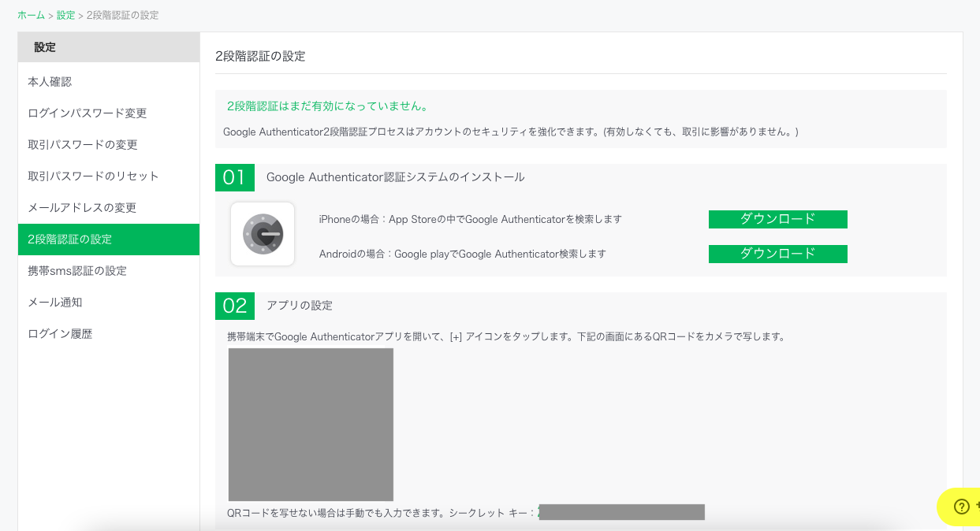Click the アプリの設定 step title
Viewport: 980px width, 531px height.
tap(300, 306)
